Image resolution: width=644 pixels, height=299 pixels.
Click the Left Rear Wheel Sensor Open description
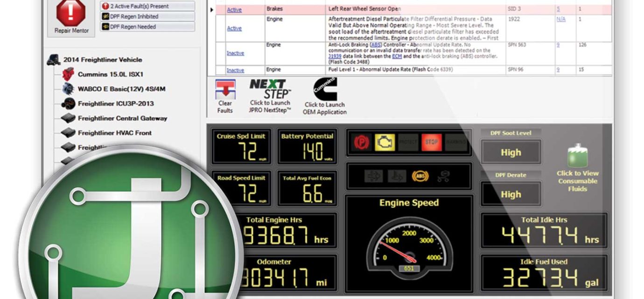tap(364, 9)
